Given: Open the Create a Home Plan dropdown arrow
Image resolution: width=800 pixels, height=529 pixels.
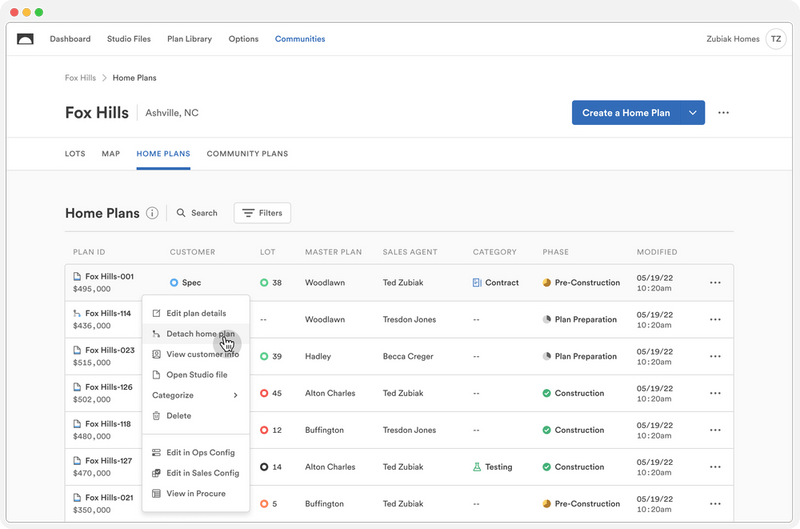Looking at the screenshot, I should point(692,113).
